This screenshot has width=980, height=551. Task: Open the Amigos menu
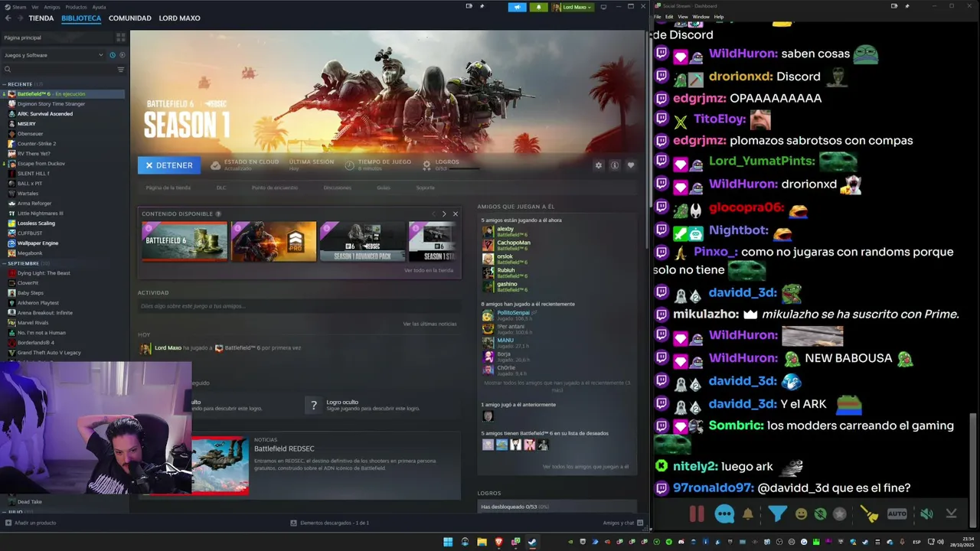click(x=52, y=7)
